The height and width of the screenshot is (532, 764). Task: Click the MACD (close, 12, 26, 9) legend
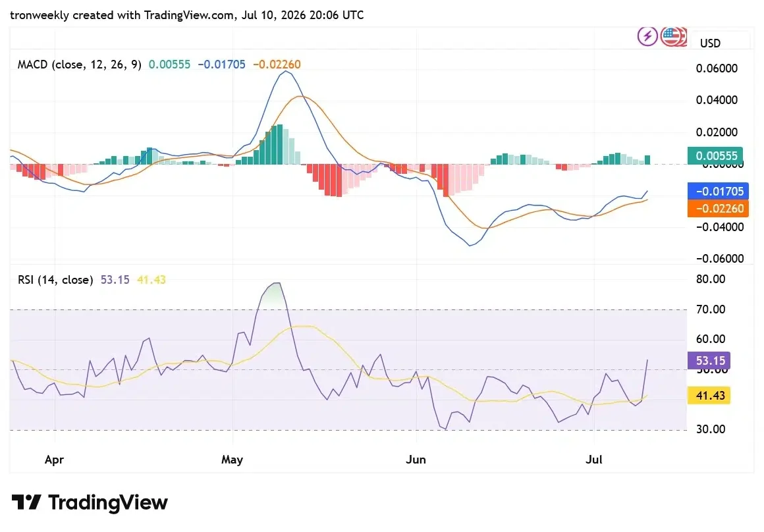[x=80, y=65]
